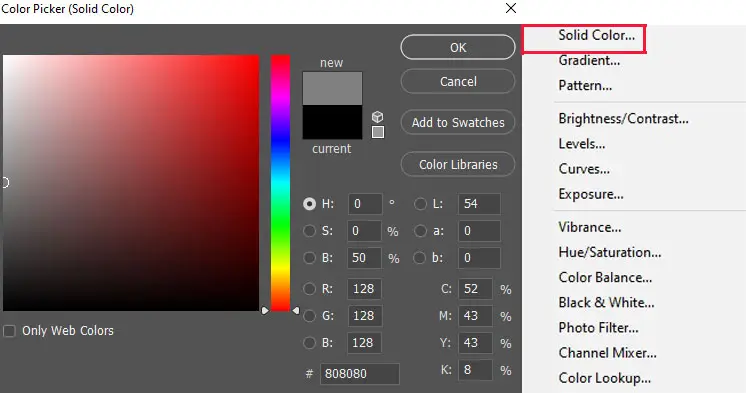Select the Lab a radio button
The width and height of the screenshot is (746, 393).
pos(420,231)
